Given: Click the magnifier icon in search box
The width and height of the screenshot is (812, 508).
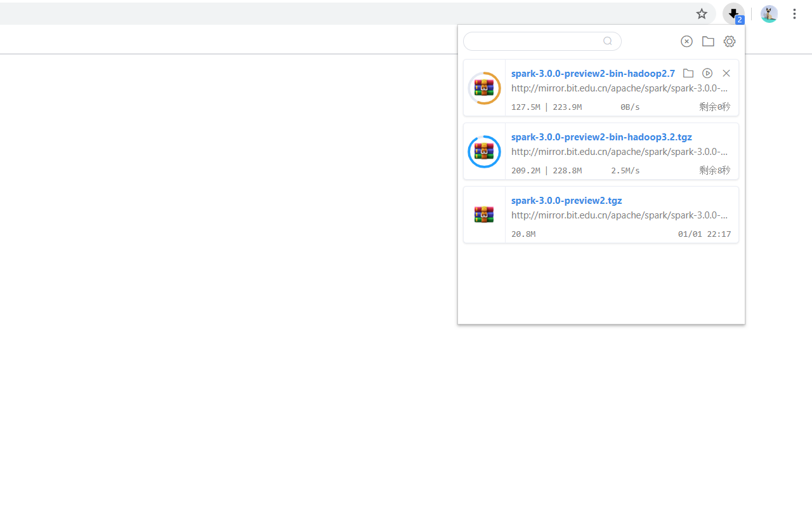Looking at the screenshot, I should (x=608, y=41).
